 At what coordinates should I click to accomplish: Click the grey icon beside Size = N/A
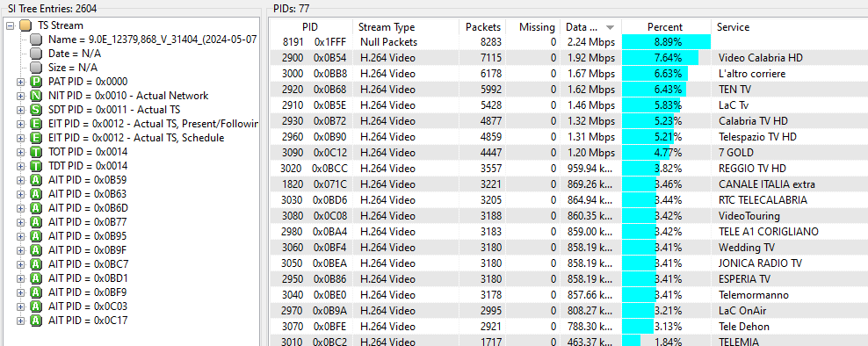(36, 68)
